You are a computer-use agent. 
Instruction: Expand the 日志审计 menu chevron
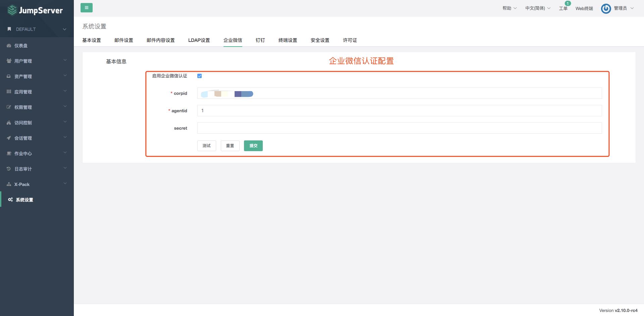[x=65, y=168]
